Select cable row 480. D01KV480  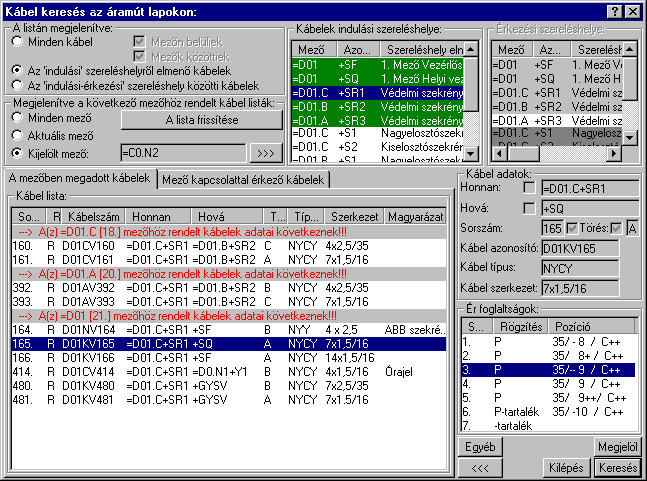(229, 386)
